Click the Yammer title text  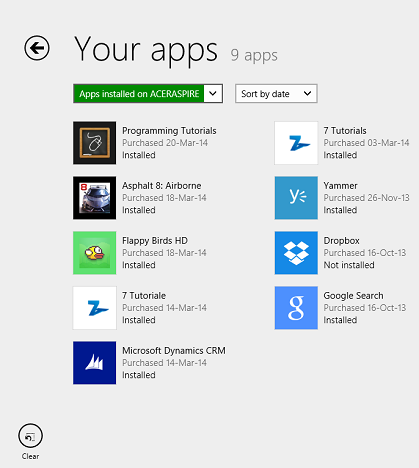click(x=340, y=186)
